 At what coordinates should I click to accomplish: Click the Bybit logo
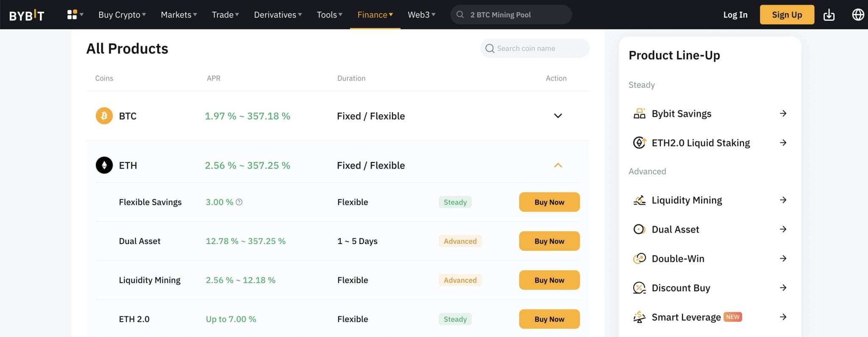(27, 15)
